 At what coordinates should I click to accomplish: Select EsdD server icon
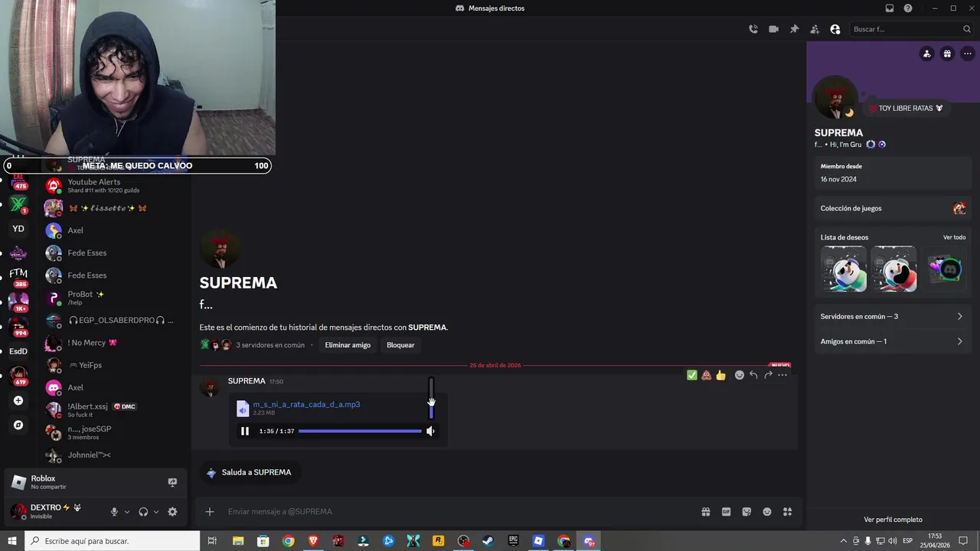pos(18,351)
